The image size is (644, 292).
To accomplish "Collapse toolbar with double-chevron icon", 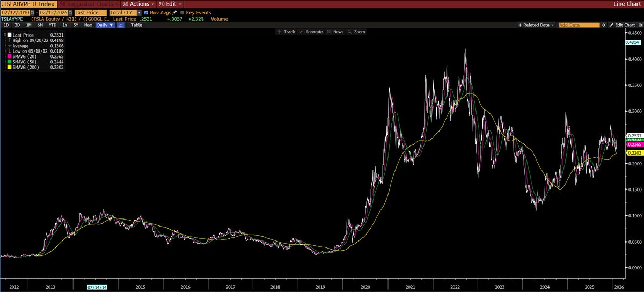I will [x=604, y=25].
